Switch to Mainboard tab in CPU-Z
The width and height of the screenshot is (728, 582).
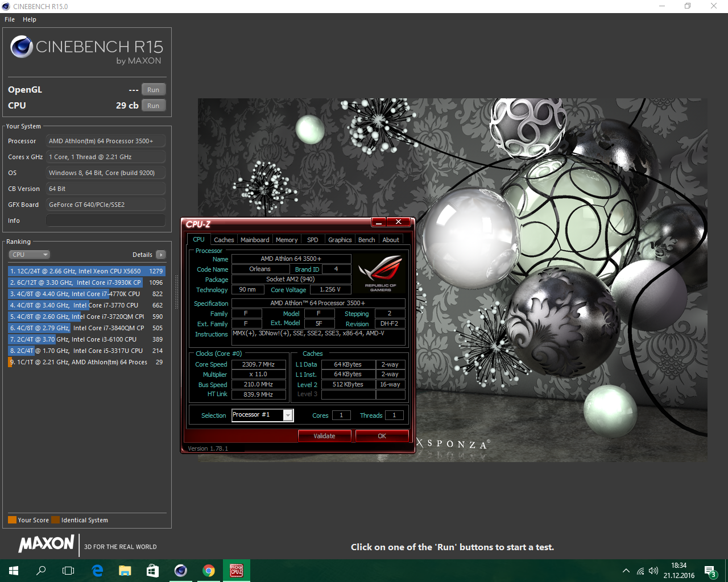[255, 240]
